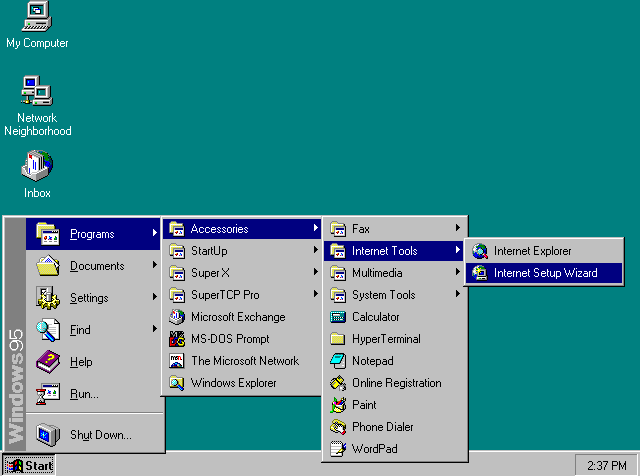This screenshot has height=476, width=640.
Task: Launch MS-DOS Prompt from Programs menu
Action: (x=242, y=339)
